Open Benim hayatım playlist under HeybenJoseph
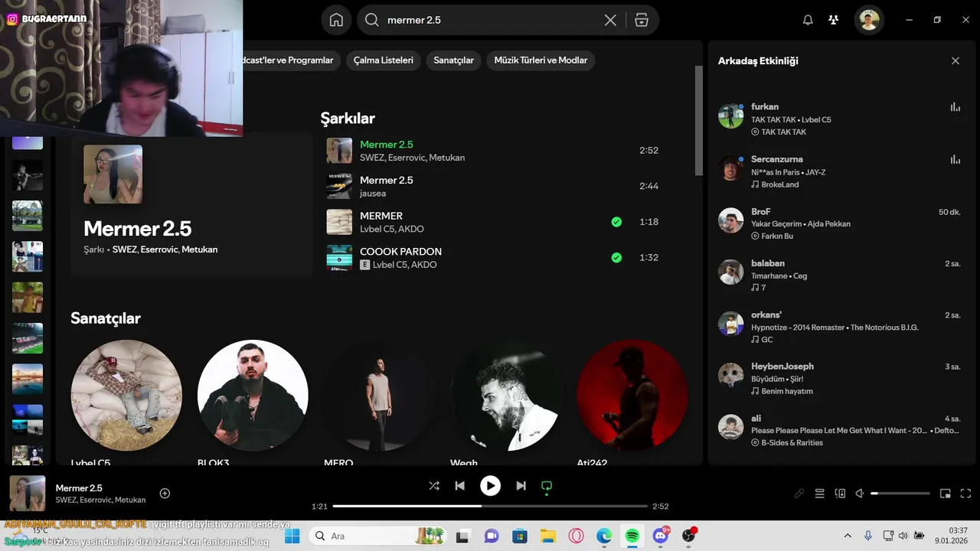 coord(787,391)
